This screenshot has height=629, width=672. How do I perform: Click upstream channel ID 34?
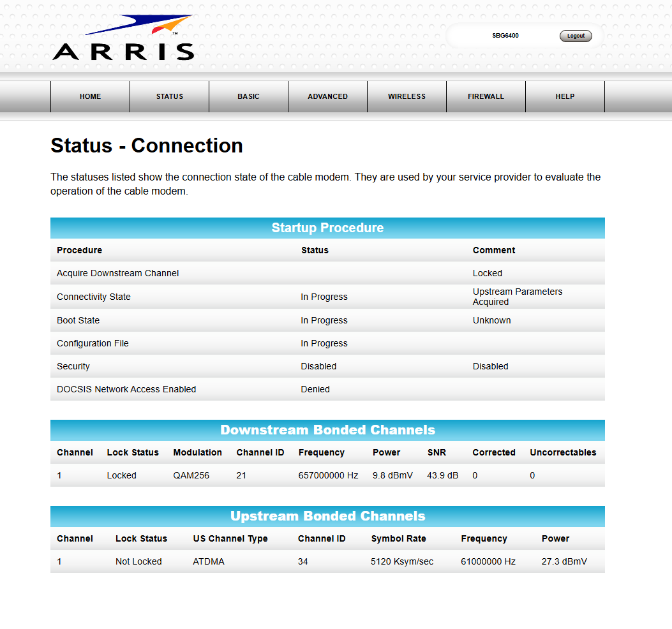(x=303, y=562)
